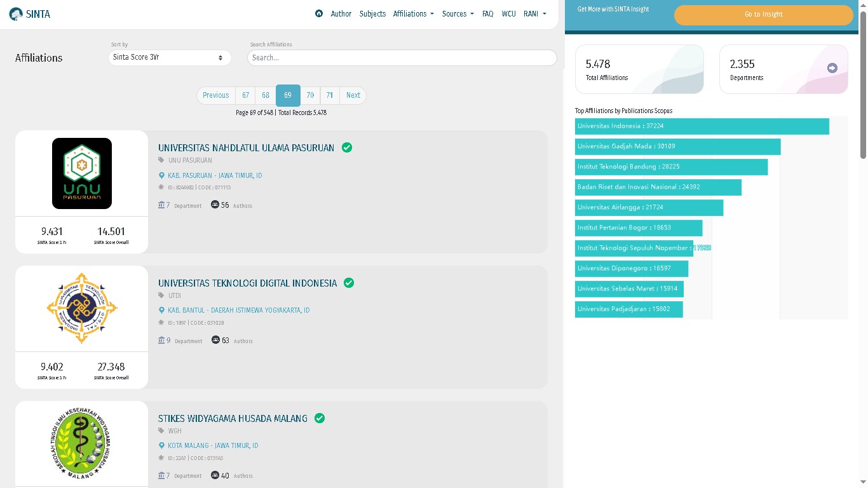This screenshot has height=488, width=868.
Task: Click authors icon next to 63 Authors
Action: click(215, 341)
